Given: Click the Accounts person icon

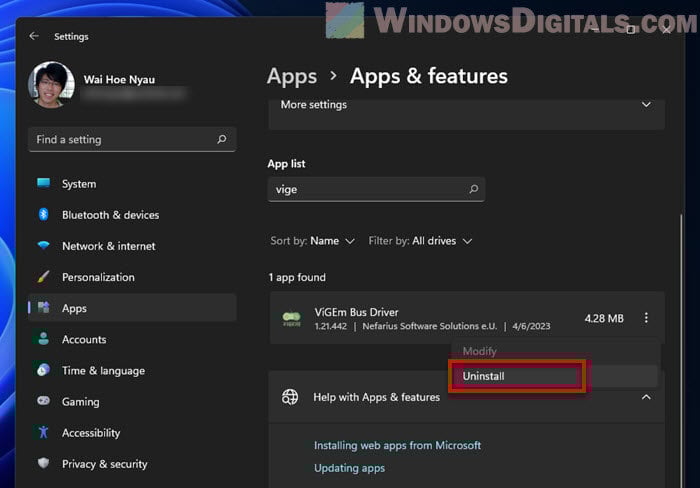Looking at the screenshot, I should [43, 338].
